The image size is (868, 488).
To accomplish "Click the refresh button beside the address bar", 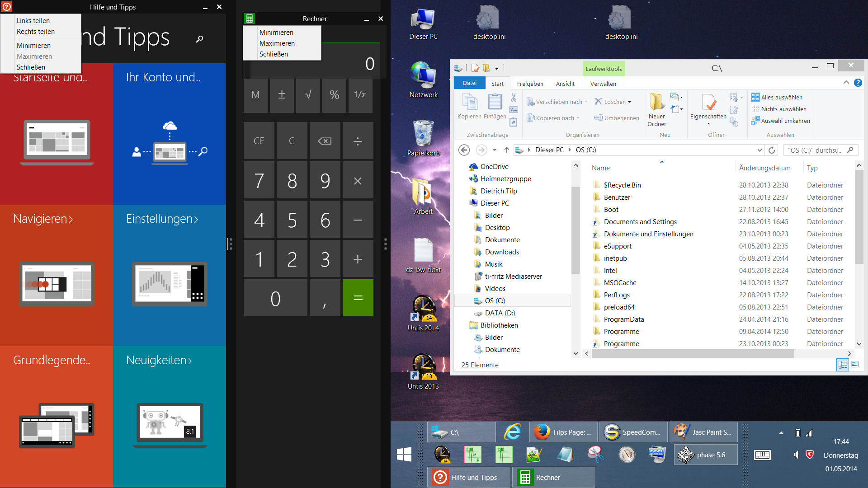I will coord(772,150).
